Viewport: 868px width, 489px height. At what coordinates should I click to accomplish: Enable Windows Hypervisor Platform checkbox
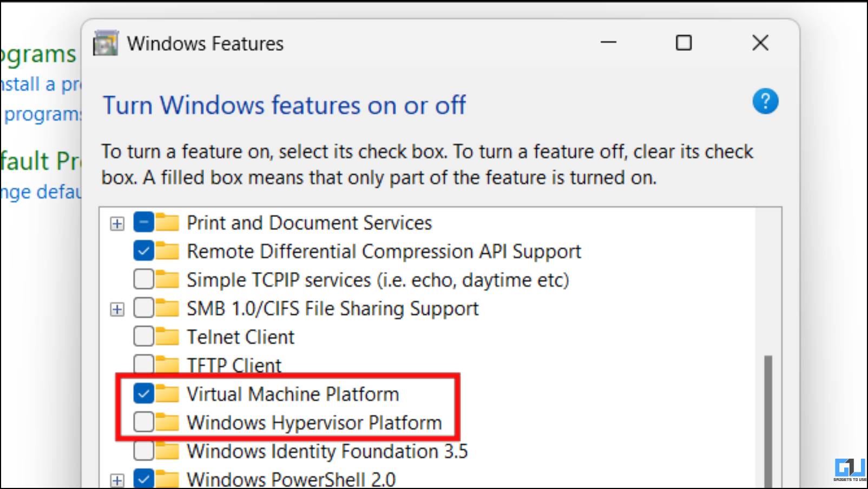click(x=144, y=422)
